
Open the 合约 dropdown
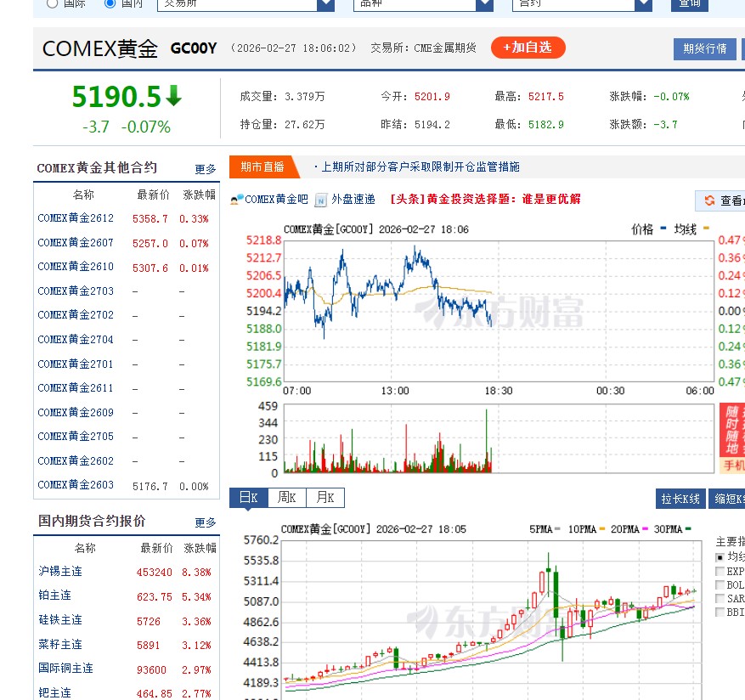point(584,4)
